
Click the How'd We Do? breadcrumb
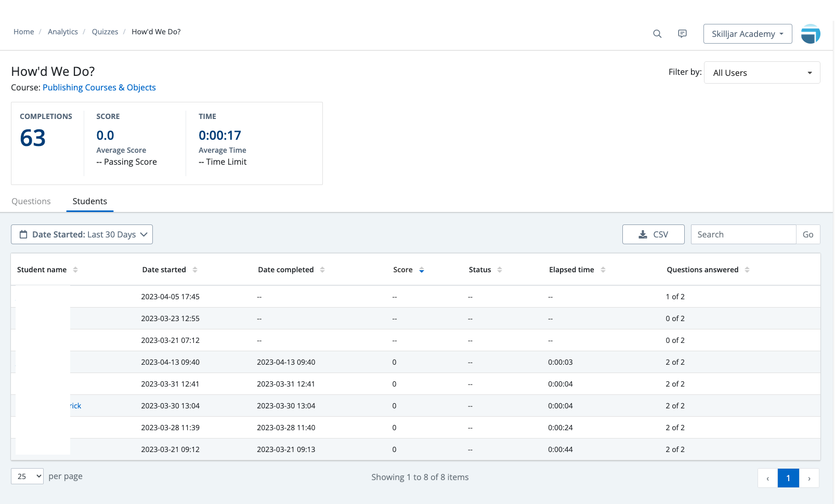pos(156,32)
